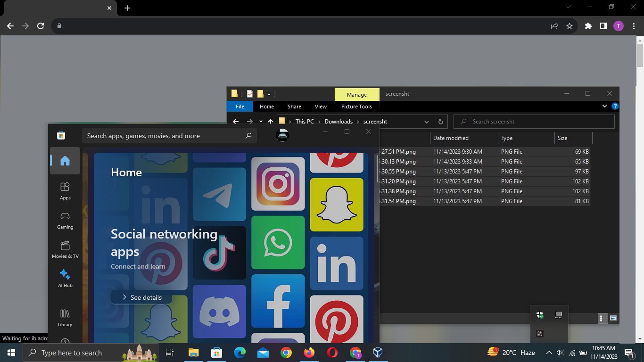Open Windows Security from the tray overflow
This screenshot has height=362, width=644.
tap(540, 315)
